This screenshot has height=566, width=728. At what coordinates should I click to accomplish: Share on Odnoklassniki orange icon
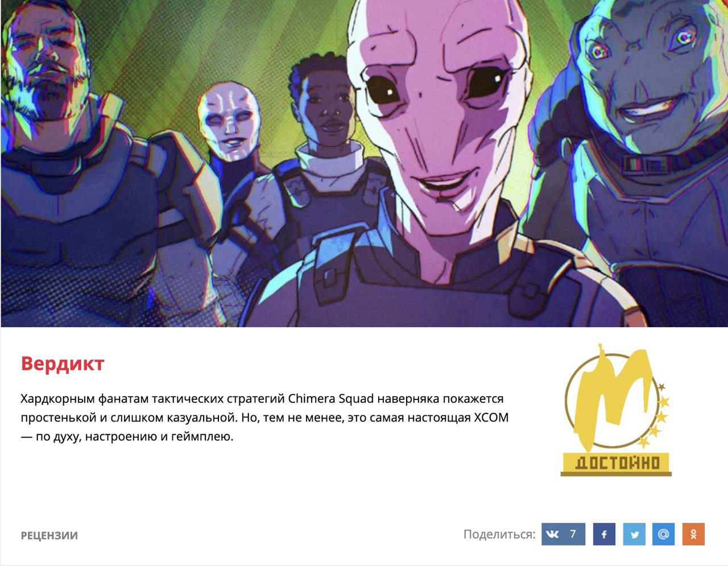pos(693,534)
